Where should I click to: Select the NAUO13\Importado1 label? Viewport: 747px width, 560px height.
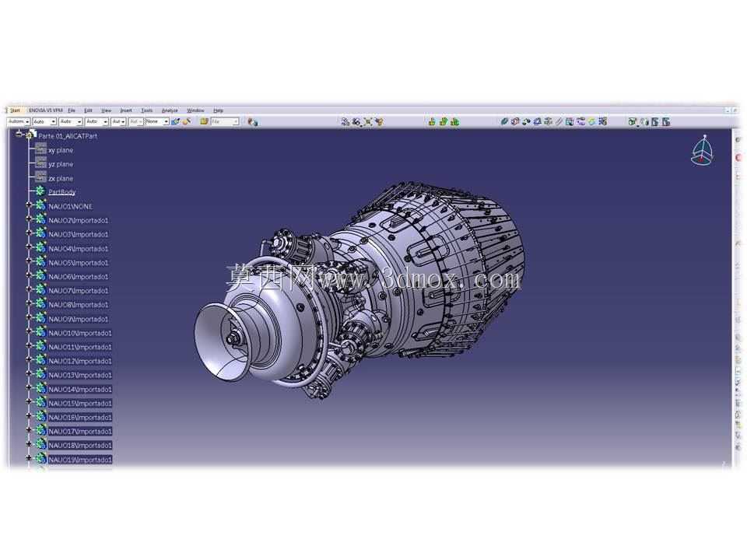[80, 375]
